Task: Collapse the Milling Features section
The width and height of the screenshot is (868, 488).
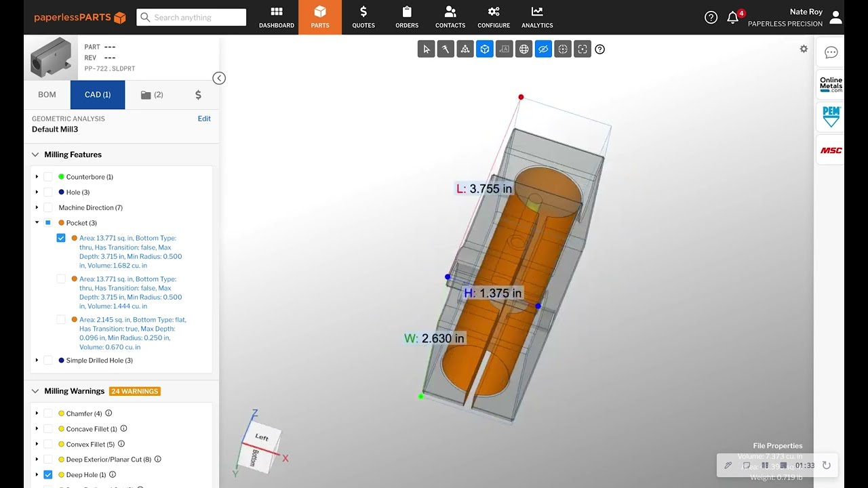Action: point(35,155)
